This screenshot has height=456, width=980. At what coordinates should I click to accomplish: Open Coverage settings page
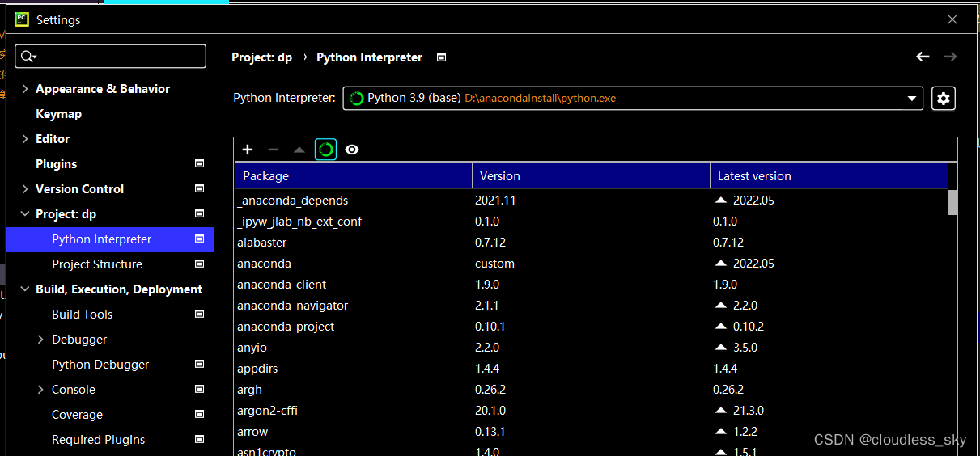(x=77, y=415)
